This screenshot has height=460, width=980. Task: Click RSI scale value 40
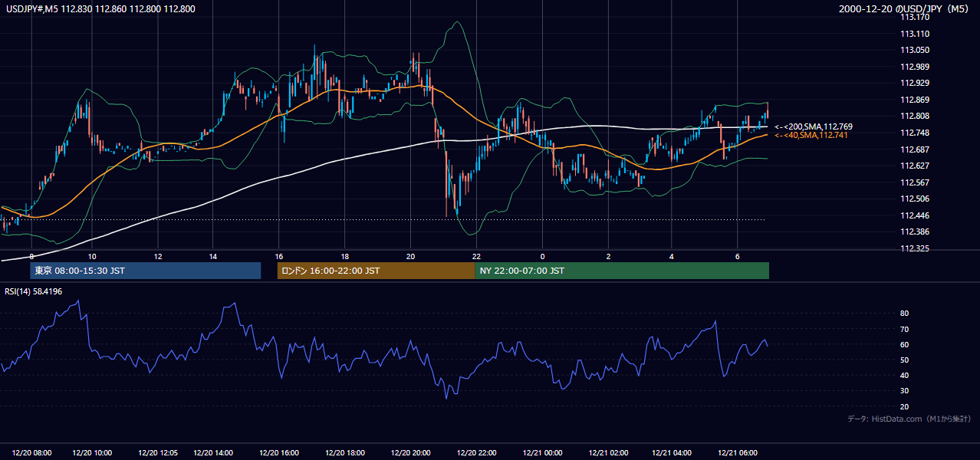point(905,376)
